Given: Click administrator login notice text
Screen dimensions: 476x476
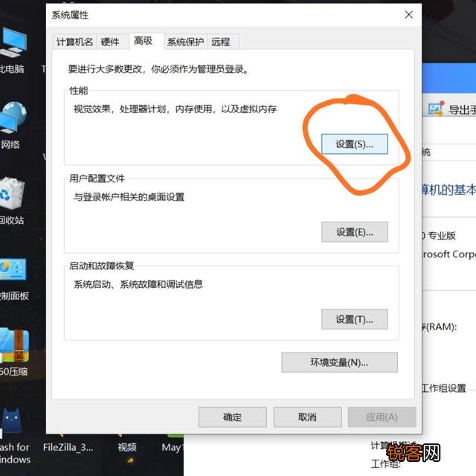Looking at the screenshot, I should pyautogui.click(x=158, y=69).
